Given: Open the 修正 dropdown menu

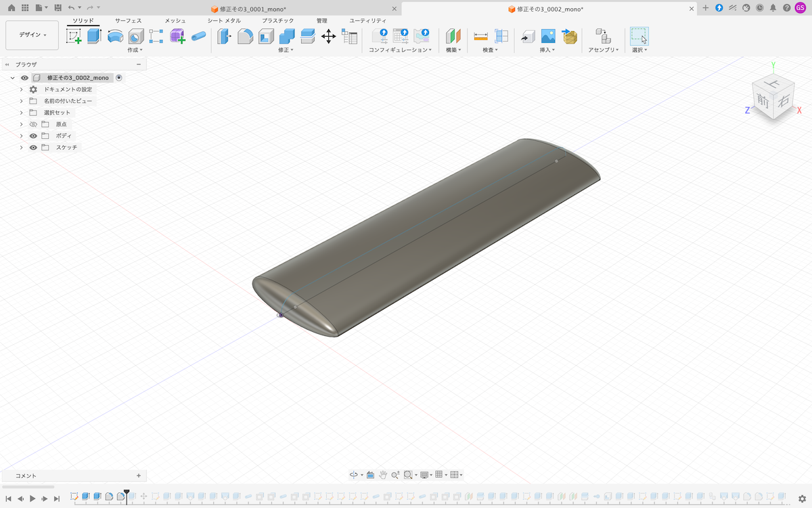Looking at the screenshot, I should point(286,50).
